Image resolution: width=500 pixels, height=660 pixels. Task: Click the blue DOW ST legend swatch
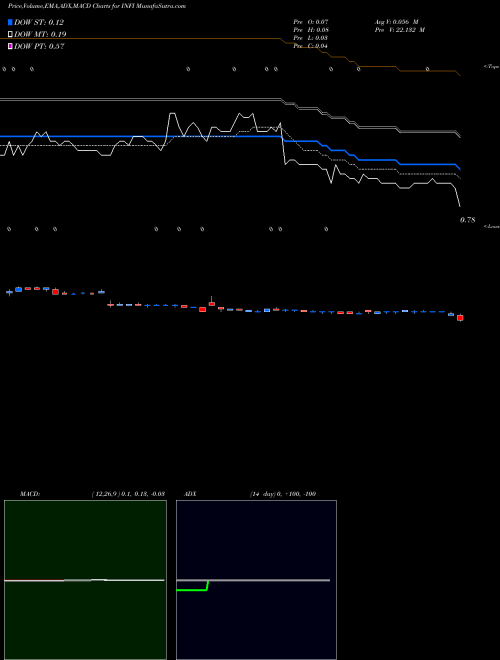[x=10, y=22]
